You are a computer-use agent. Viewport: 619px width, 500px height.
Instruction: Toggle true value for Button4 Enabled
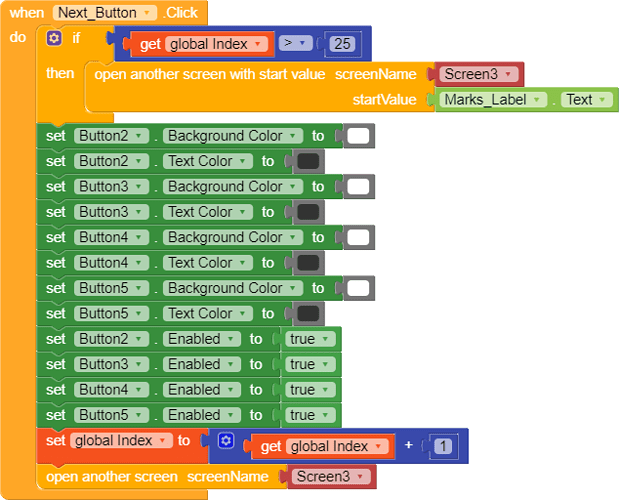coord(310,390)
